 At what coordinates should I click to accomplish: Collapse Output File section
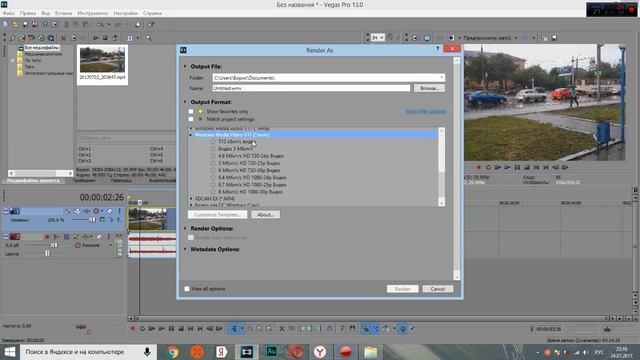[185, 66]
